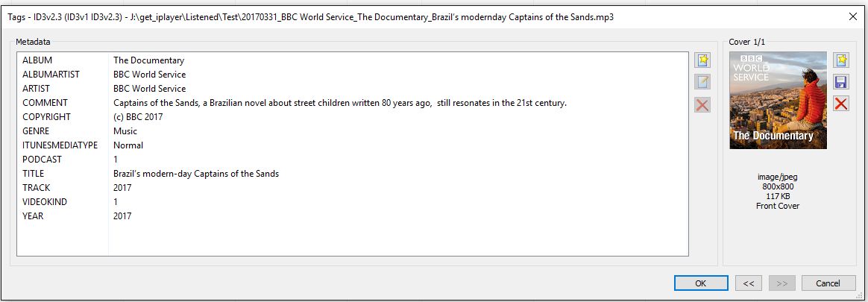Select the TITLE metadata row
868x302 pixels.
(x=353, y=174)
